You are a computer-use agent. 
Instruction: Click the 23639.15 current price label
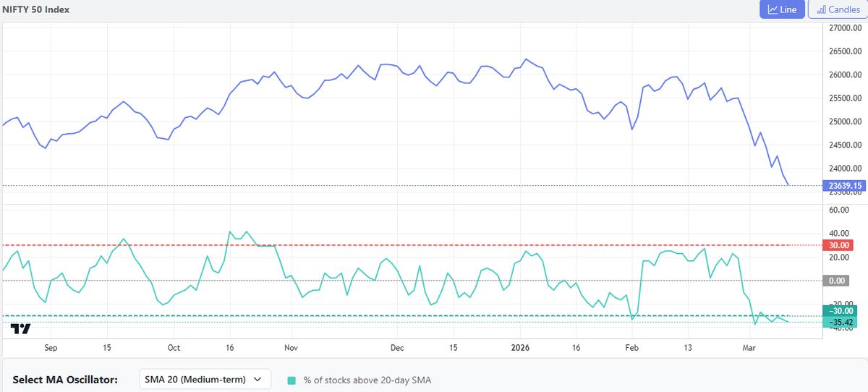pos(846,186)
